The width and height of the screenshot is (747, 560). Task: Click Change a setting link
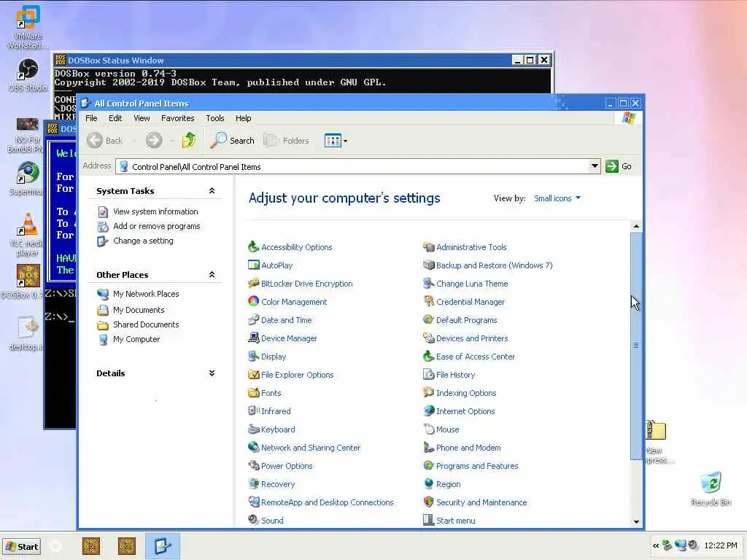[143, 241]
